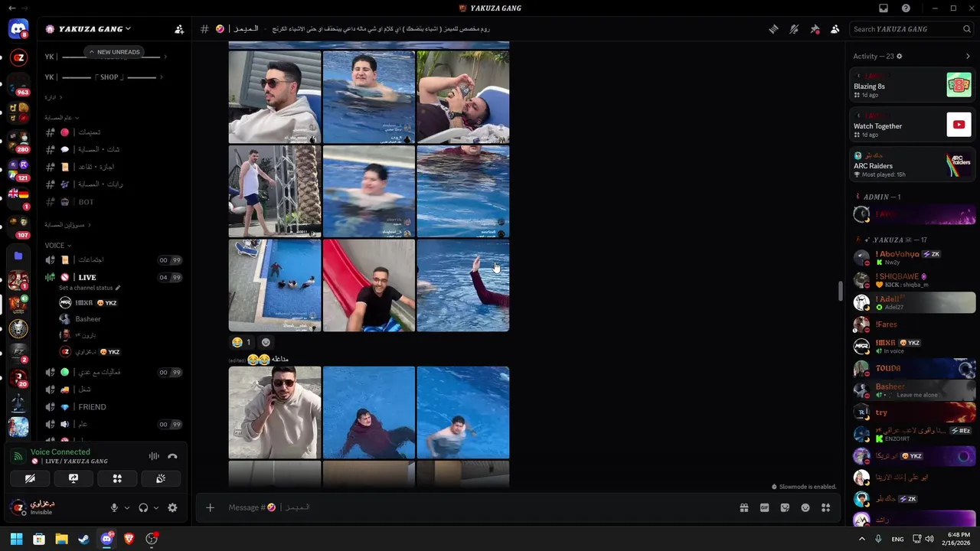Open the Blazing 8s activity card
Screen dimensions: 980x551
[913, 86]
